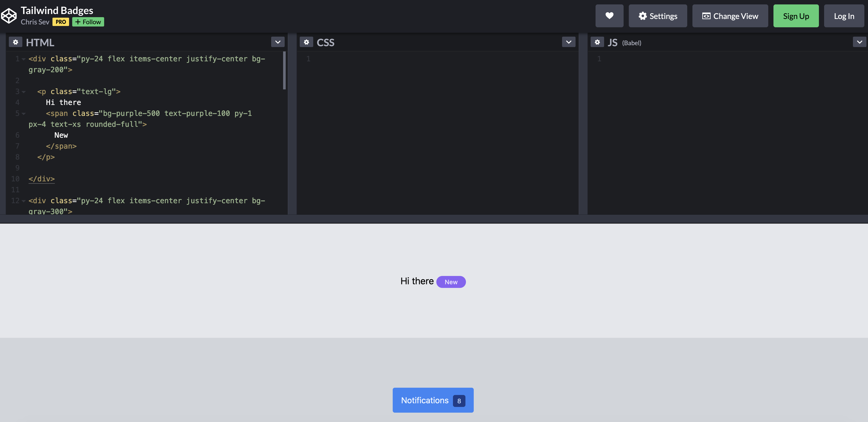The height and width of the screenshot is (422, 868).
Task: Open HTML editor settings gear
Action: tap(16, 42)
